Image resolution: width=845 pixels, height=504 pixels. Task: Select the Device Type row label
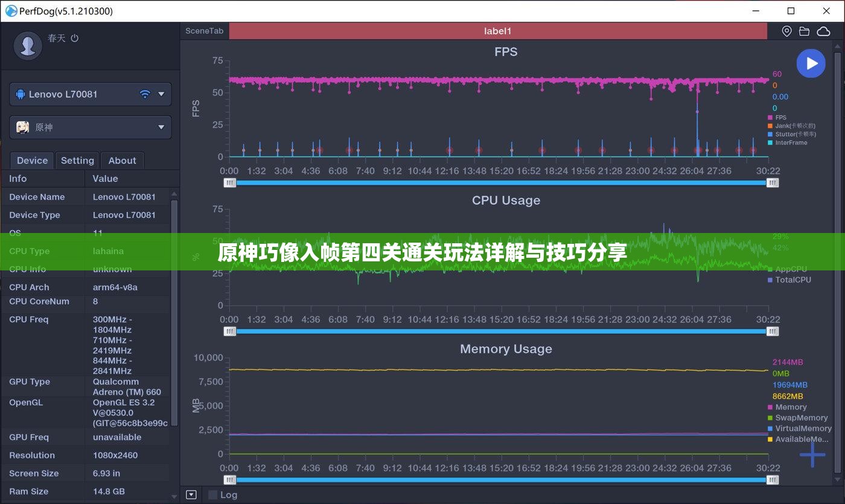pyautogui.click(x=34, y=215)
